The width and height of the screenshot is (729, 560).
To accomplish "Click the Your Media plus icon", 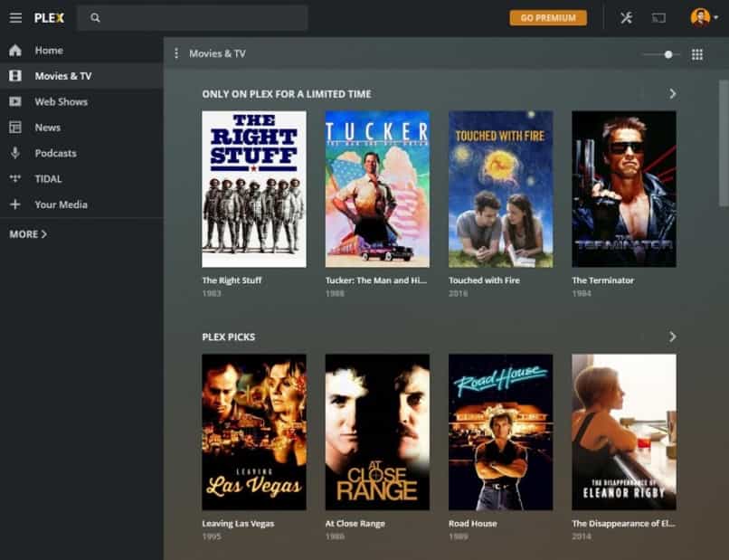I will (15, 204).
